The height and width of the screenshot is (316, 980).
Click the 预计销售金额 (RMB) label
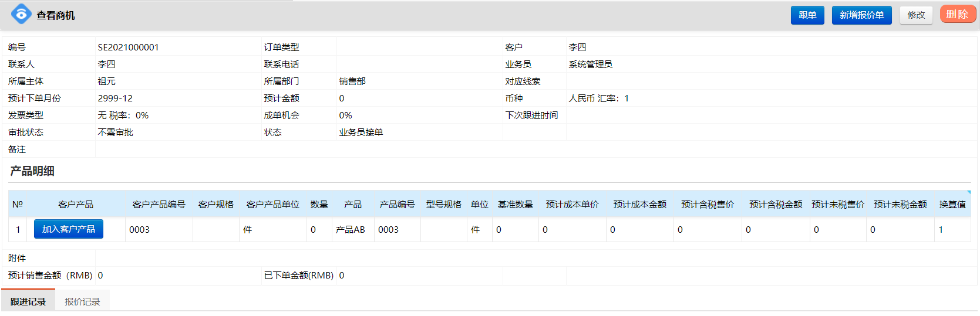tap(50, 276)
